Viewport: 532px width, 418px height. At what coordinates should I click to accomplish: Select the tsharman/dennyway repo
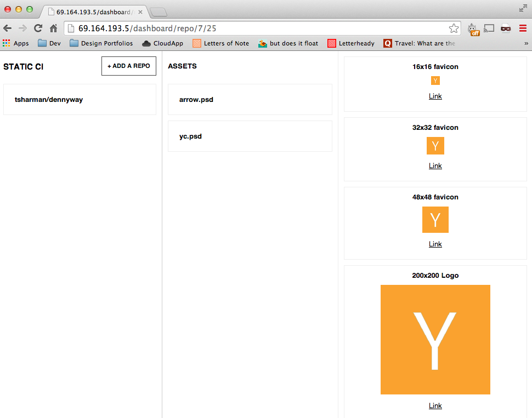[80, 99]
